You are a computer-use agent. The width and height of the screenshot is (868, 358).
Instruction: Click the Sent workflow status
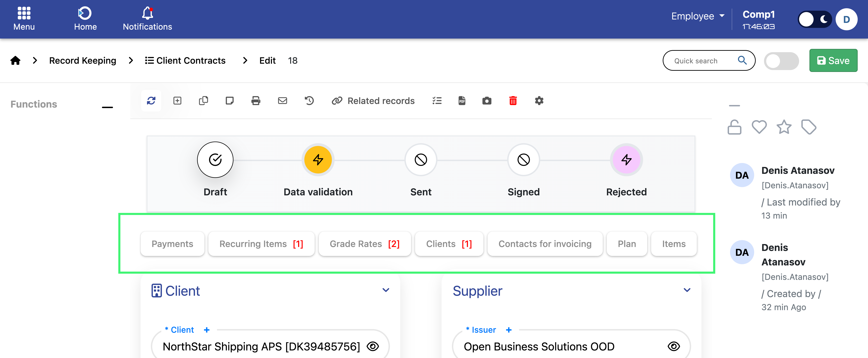point(421,160)
